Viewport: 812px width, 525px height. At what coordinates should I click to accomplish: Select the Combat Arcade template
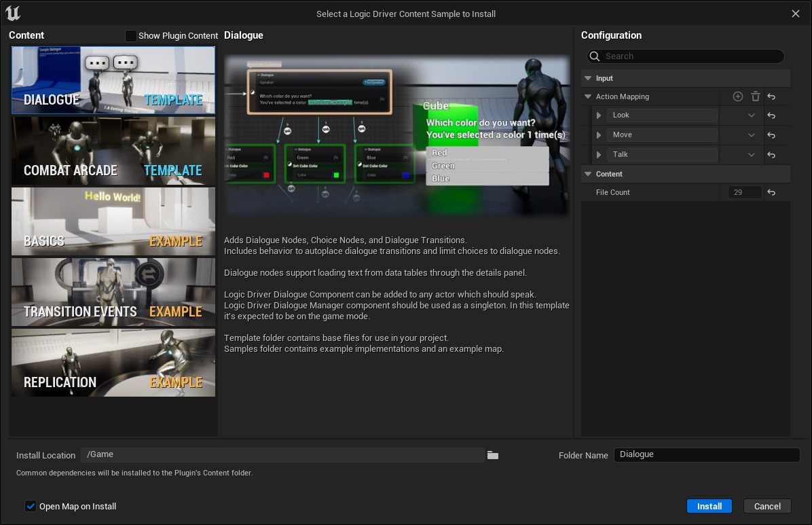pos(113,151)
